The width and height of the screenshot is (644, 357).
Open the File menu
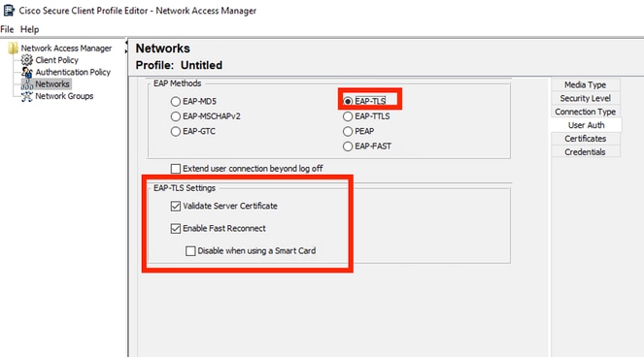click(7, 29)
